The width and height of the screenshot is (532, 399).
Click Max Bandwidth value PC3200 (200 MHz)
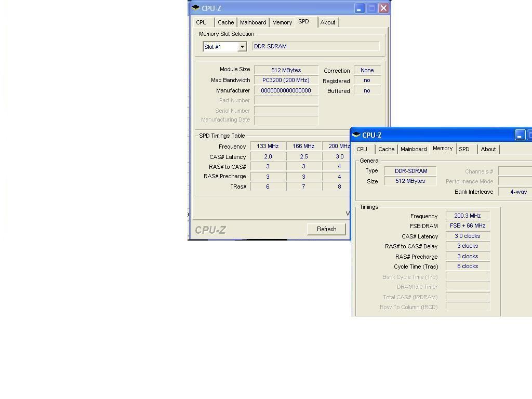coord(286,80)
